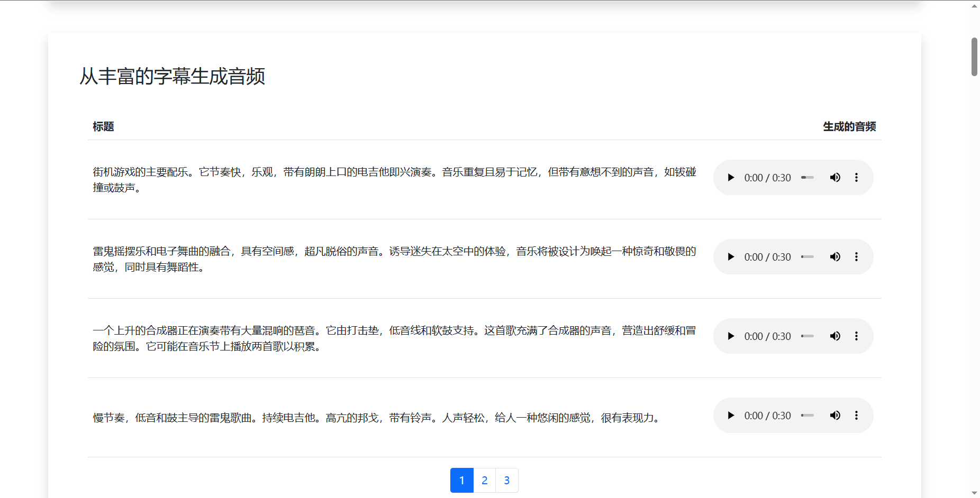The width and height of the screenshot is (980, 498).
Task: Seek in the reggaeton EDM audio progress bar
Action: [807, 257]
